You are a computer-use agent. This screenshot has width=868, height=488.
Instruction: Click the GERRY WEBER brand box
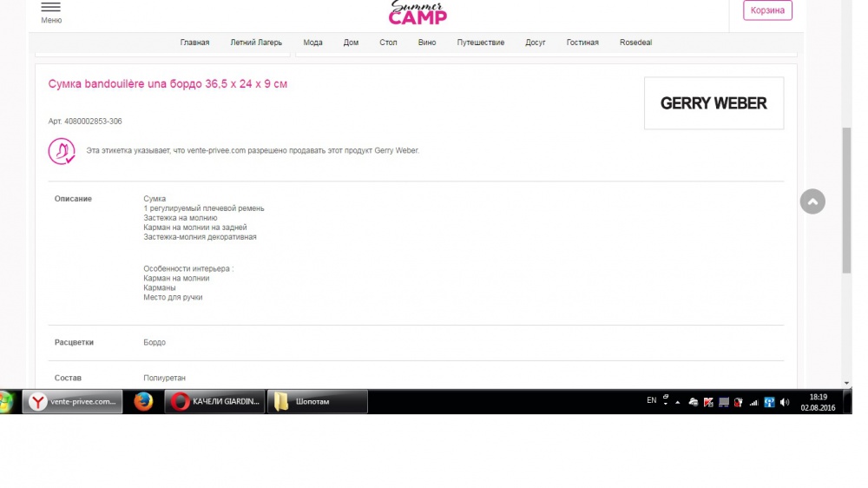[713, 103]
